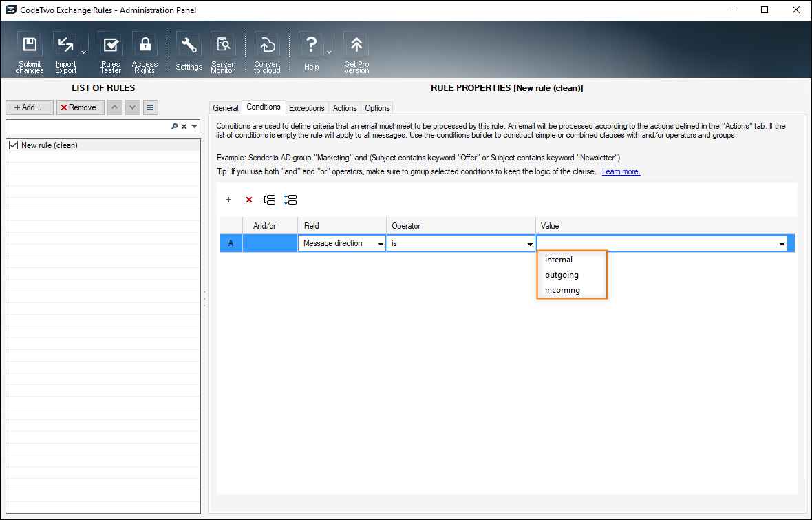The height and width of the screenshot is (520, 812).
Task: Click the Value column header
Action: pyautogui.click(x=665, y=226)
